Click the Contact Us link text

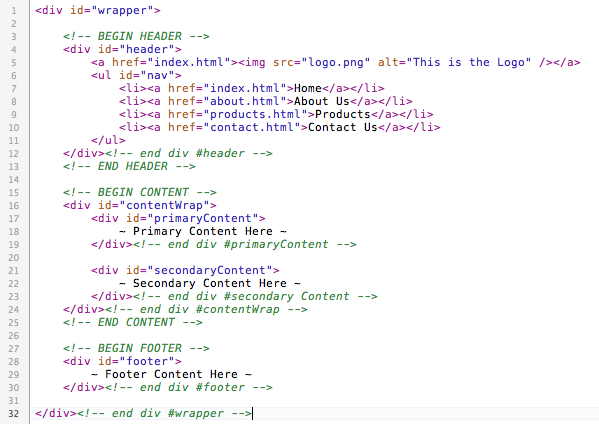pos(343,127)
